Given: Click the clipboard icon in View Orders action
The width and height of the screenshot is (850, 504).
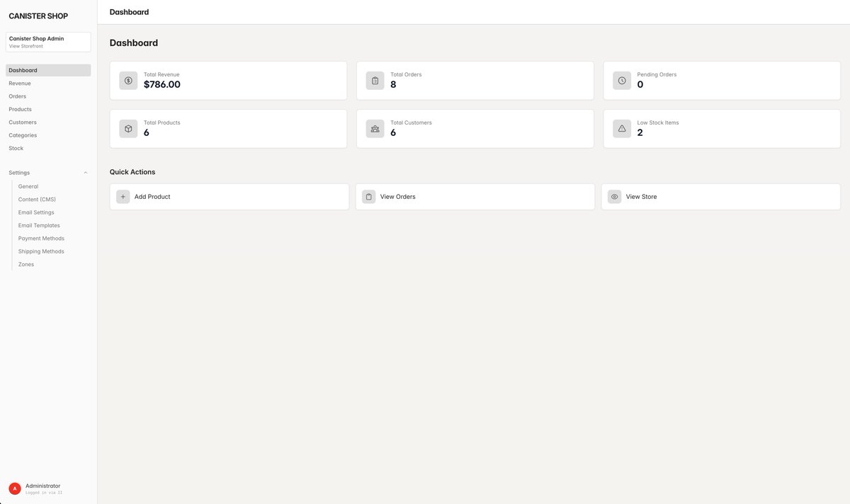Looking at the screenshot, I should pyautogui.click(x=369, y=197).
